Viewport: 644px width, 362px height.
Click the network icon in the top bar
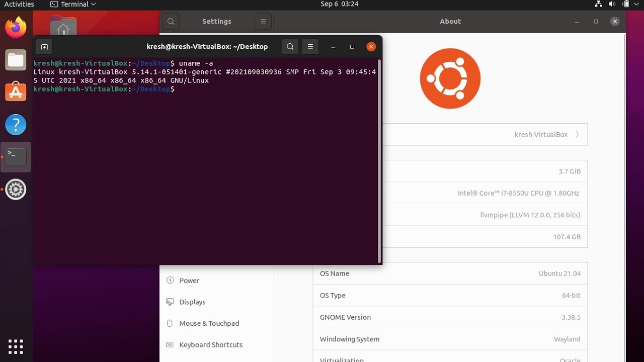click(x=598, y=4)
